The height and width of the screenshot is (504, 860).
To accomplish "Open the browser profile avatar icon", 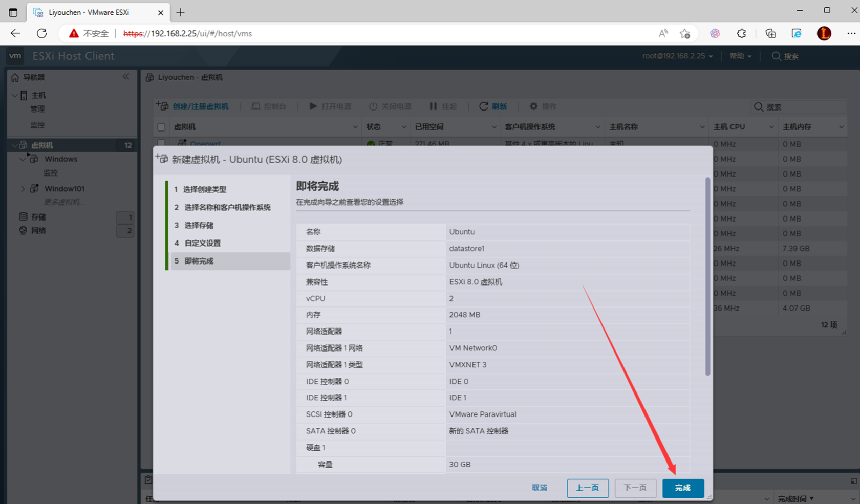I will tap(824, 34).
